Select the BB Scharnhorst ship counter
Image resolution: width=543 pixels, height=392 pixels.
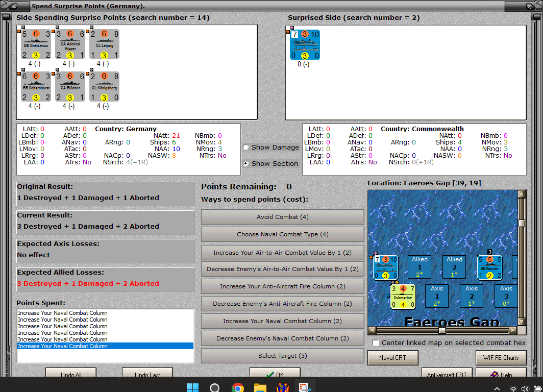(36, 87)
